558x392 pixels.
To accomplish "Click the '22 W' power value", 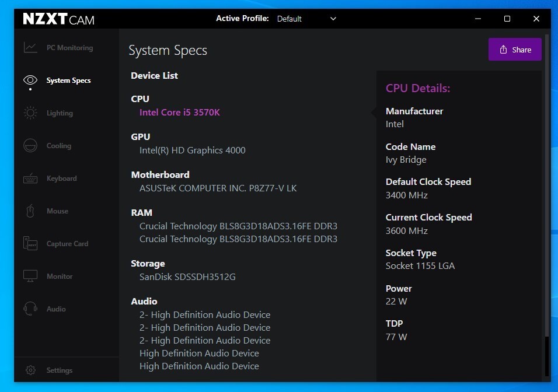I will tap(396, 302).
